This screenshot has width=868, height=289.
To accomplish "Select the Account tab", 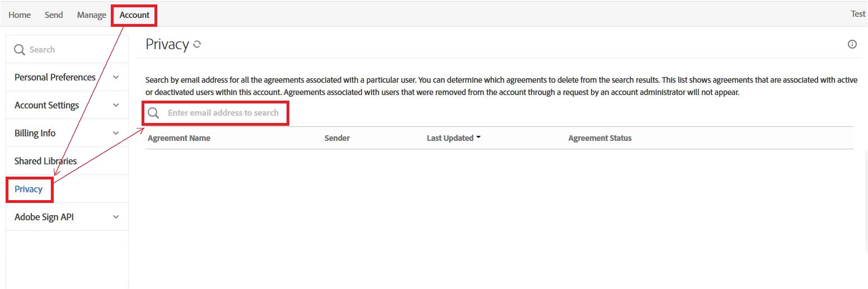I will pos(134,15).
